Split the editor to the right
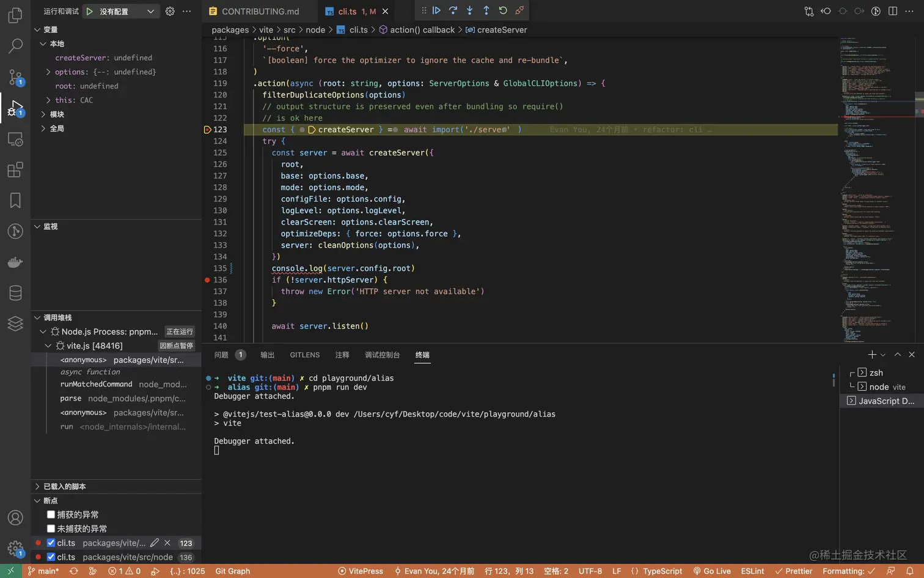This screenshot has height=578, width=924. pos(892,11)
